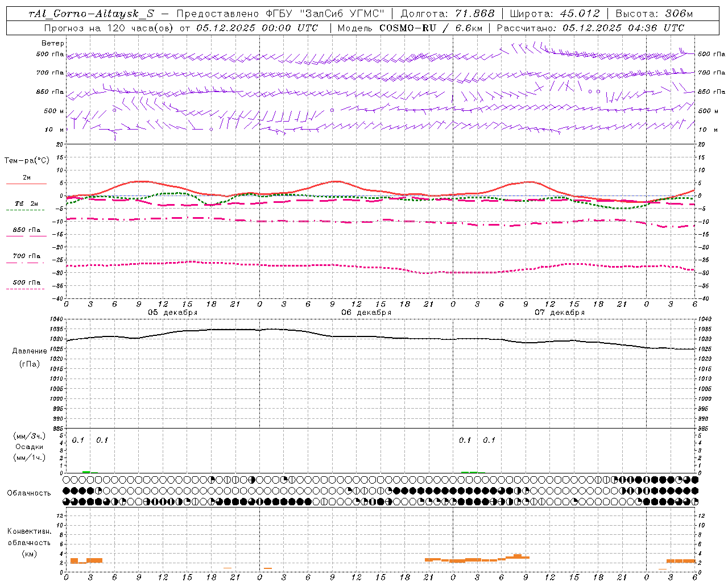Select the Td 2м dew point legend entry
This screenshot has height=582, width=728.
tap(26, 203)
